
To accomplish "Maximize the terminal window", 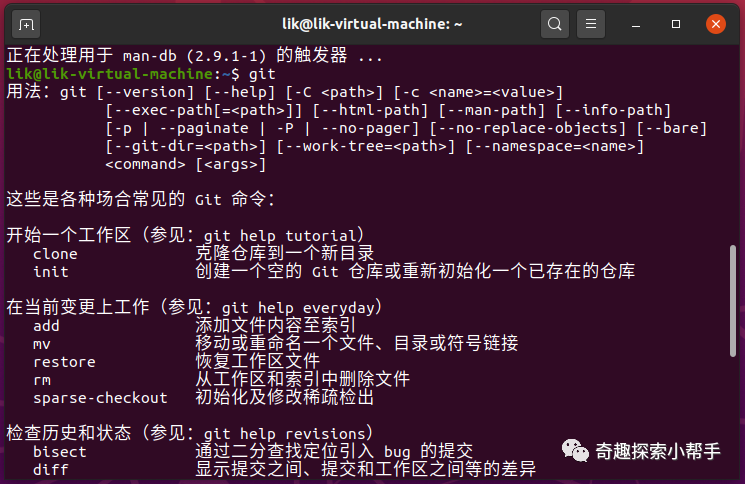I will tap(677, 23).
